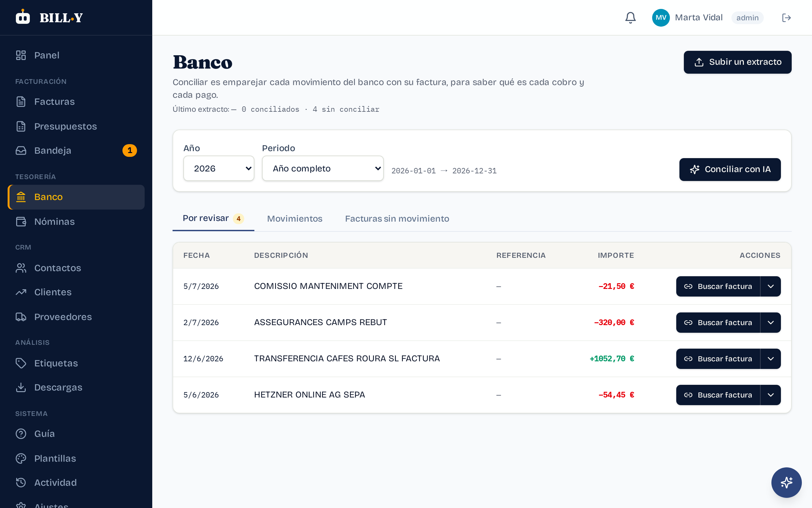The image size is (812, 508).
Task: Click the Descargas download icon
Action: 21,387
